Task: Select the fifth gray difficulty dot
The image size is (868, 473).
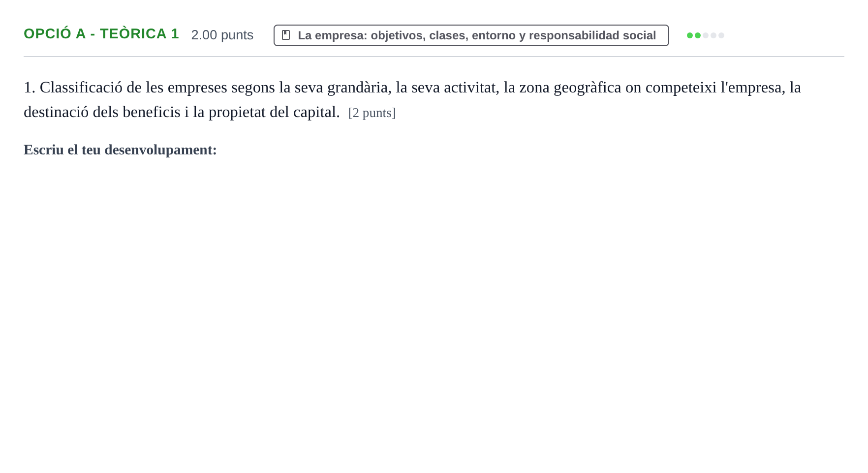Action: coord(721,35)
